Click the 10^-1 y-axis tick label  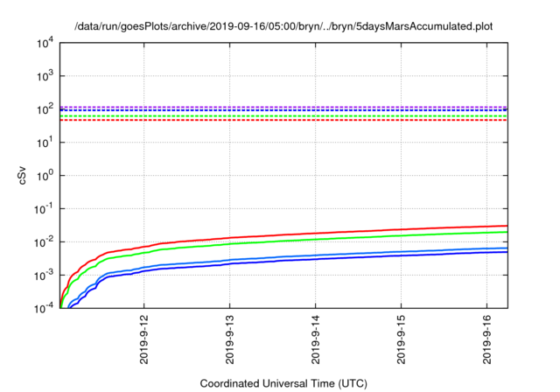44,209
